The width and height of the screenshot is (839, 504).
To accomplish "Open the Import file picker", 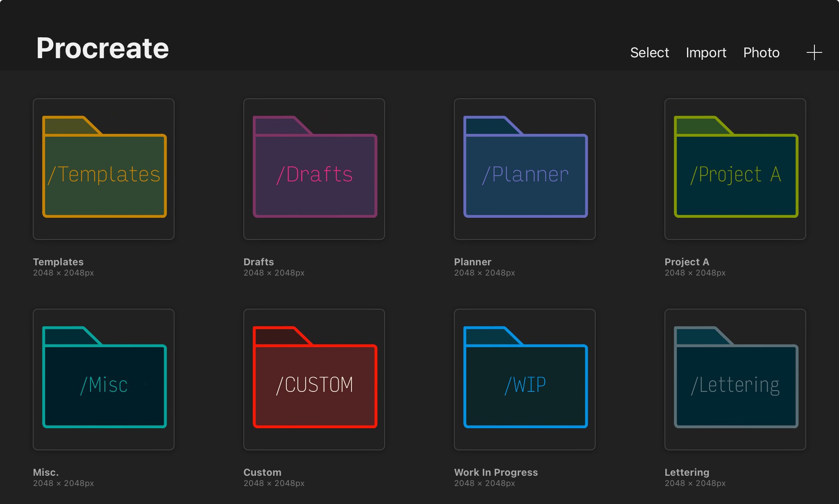I will [706, 52].
